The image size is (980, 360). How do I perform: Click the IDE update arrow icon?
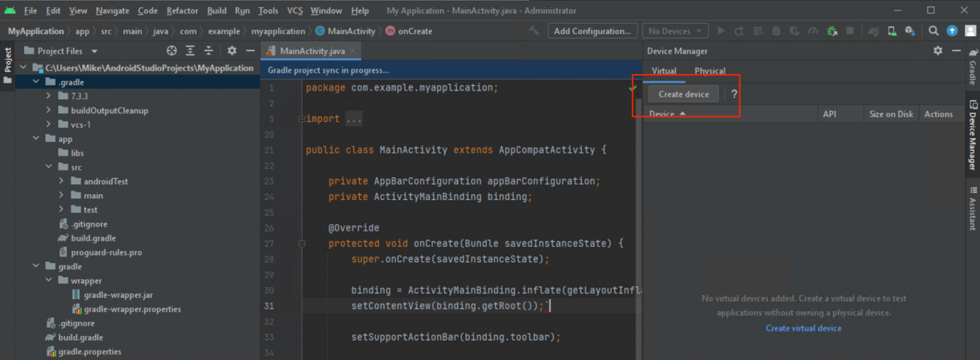(952, 31)
